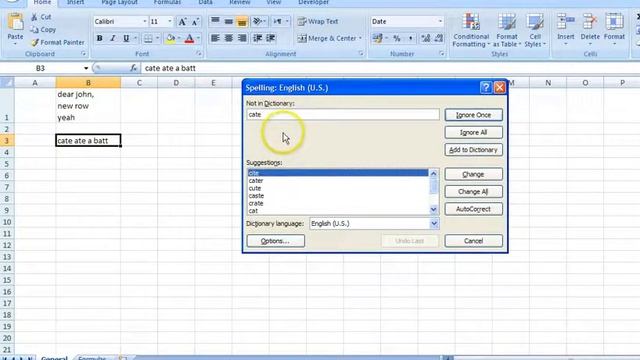The height and width of the screenshot is (360, 640).
Task: Click the fx Insert Function icon
Action: coord(133,68)
